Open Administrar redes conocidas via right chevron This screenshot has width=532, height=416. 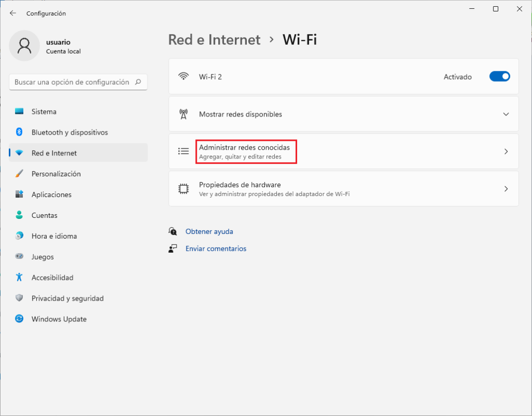point(506,151)
